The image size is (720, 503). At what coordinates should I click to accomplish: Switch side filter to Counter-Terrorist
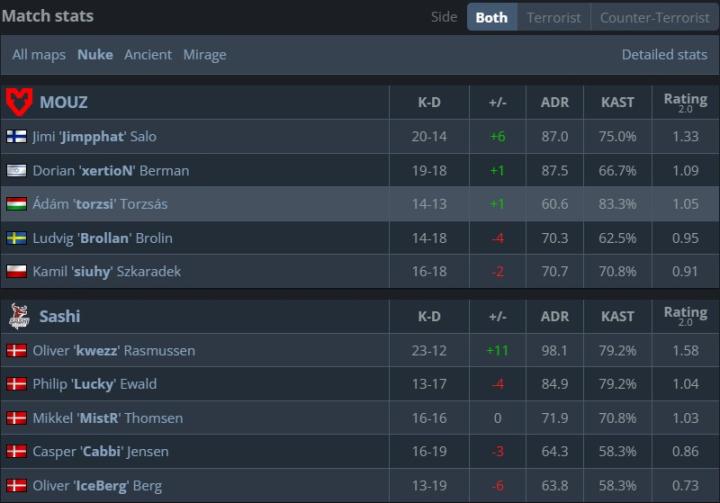coord(654,17)
